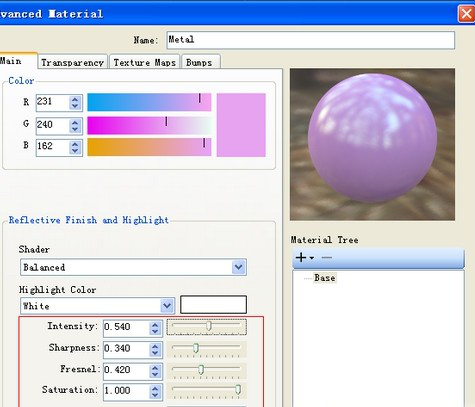The image size is (475, 407).
Task: Click the Intensity slider handle
Action: (x=209, y=326)
